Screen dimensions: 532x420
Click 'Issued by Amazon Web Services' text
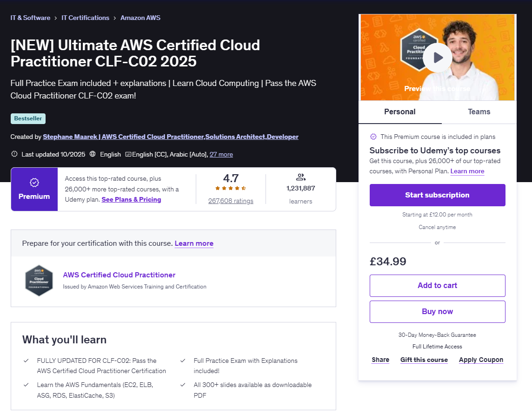coord(135,287)
